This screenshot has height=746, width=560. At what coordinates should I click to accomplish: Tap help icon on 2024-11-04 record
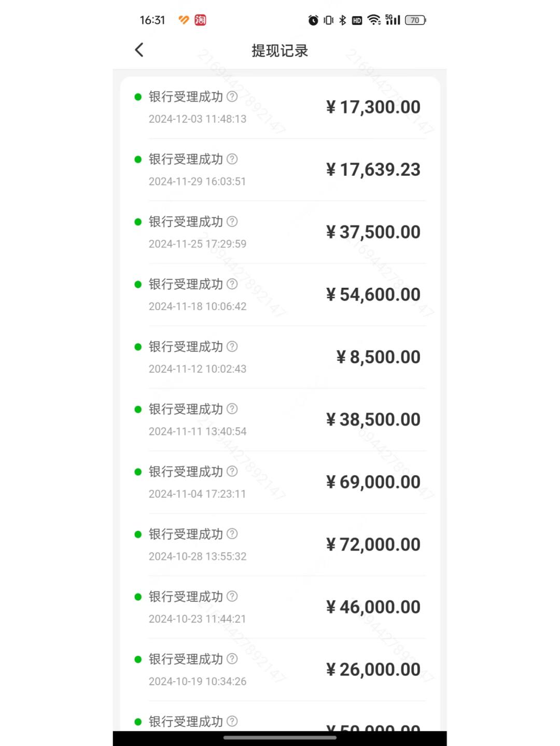pos(232,471)
